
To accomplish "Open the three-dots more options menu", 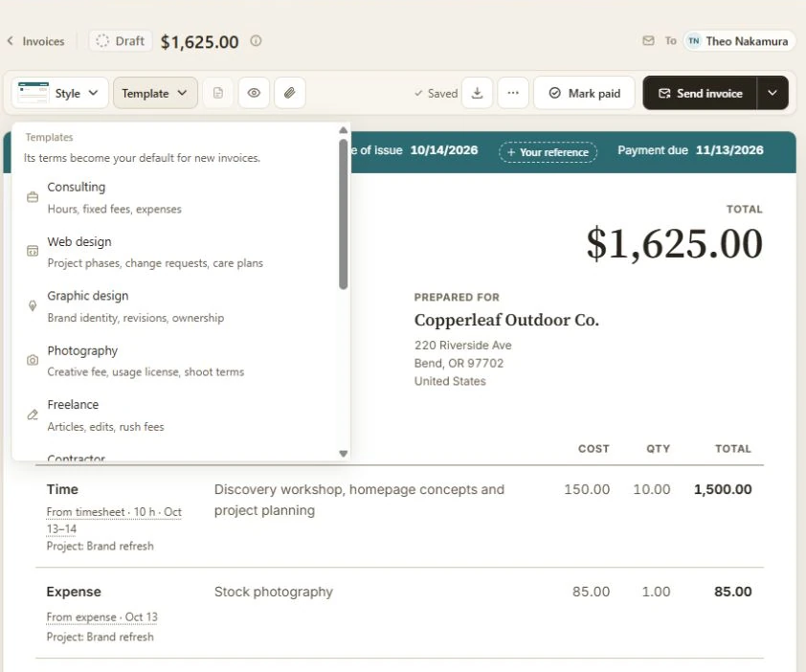I will [513, 93].
